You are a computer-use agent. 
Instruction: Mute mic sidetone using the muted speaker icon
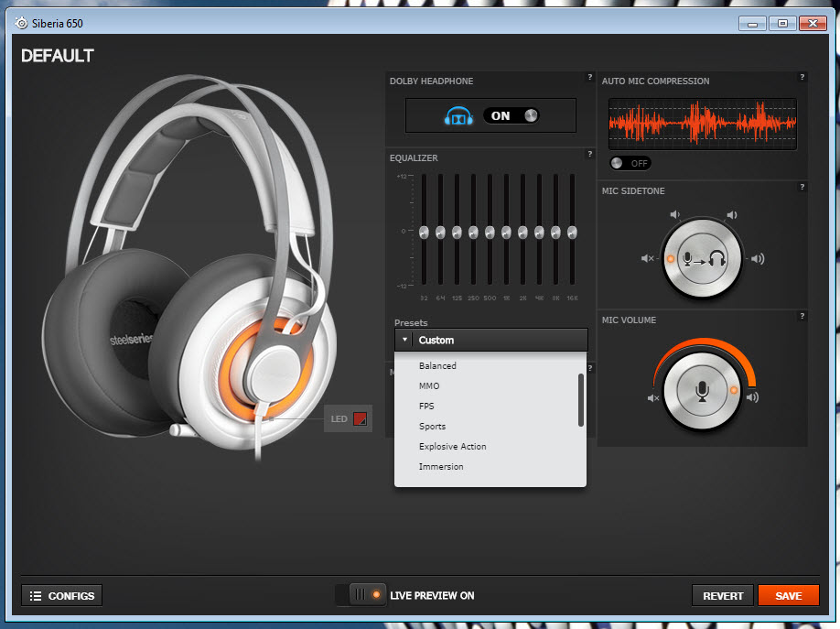(647, 258)
